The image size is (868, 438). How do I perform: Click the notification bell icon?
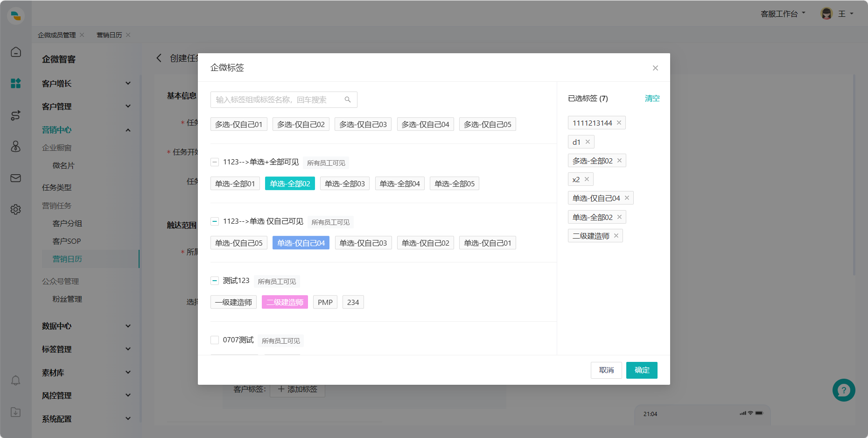point(16,381)
